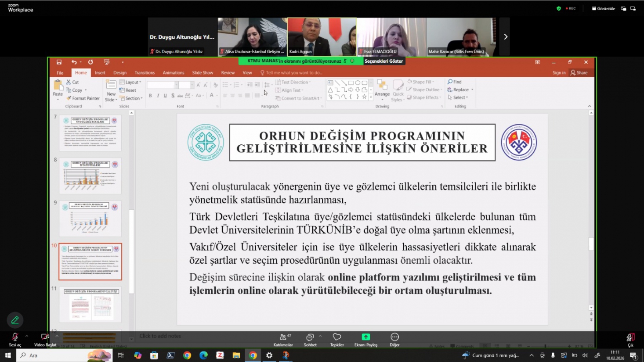Click the Replace button in Editing
Viewport: 644px width, 362px height.
(x=460, y=90)
